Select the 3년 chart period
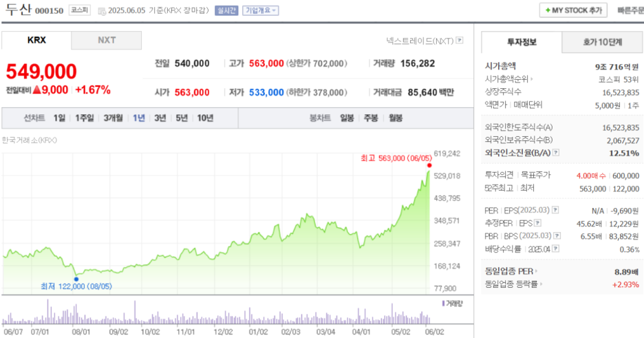 coord(160,118)
